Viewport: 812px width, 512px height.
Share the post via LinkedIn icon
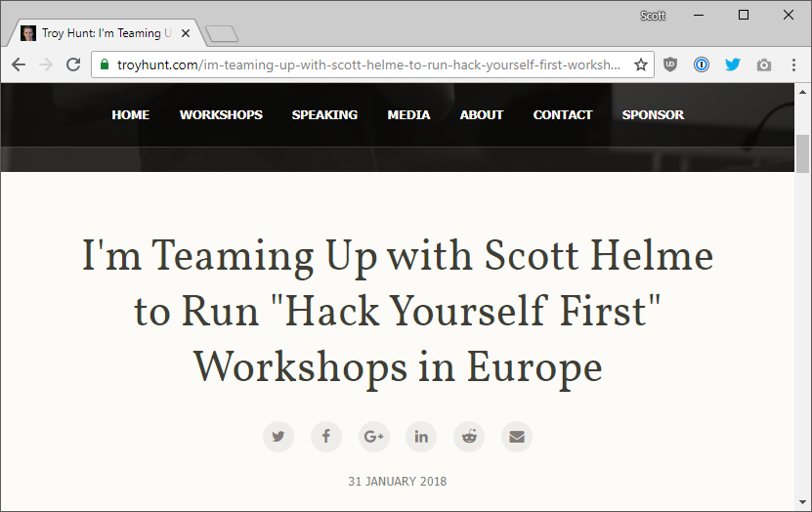click(x=421, y=436)
